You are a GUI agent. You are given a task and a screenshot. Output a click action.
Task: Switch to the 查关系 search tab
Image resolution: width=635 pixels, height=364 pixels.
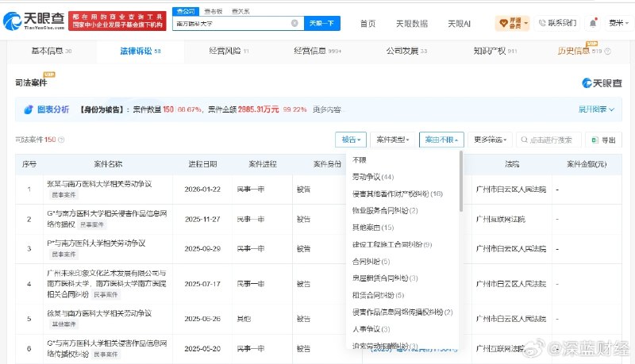(241, 11)
